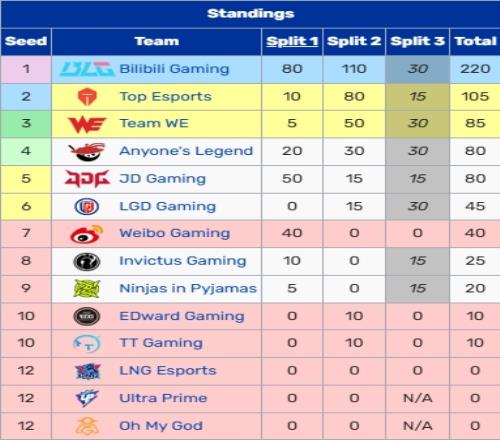Click the JD Gaming red logo
Viewport: 500px width, 440px height.
[87, 179]
